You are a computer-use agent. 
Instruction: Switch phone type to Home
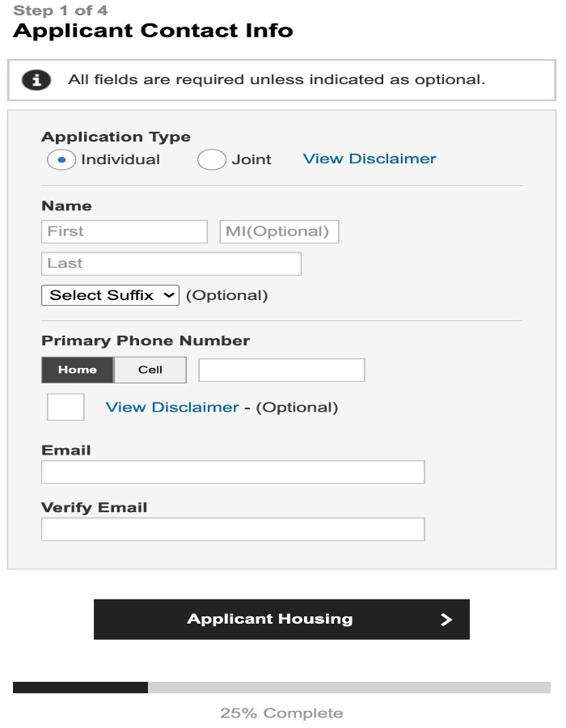tap(78, 370)
